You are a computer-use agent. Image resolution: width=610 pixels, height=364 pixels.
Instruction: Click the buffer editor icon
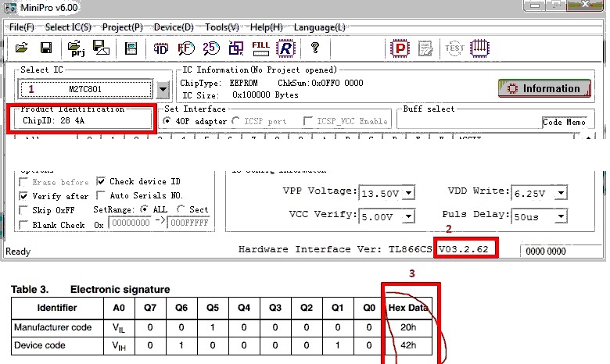pyautogui.click(x=131, y=48)
